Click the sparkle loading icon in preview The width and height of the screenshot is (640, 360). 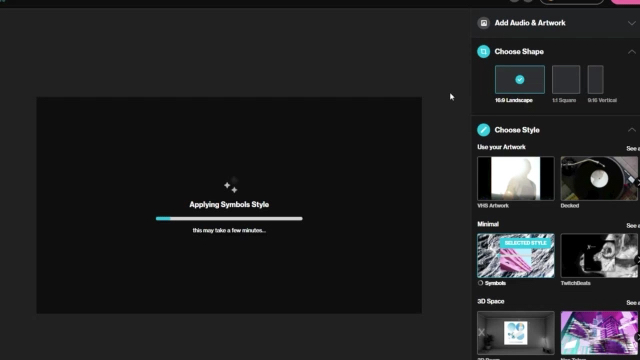[231, 186]
